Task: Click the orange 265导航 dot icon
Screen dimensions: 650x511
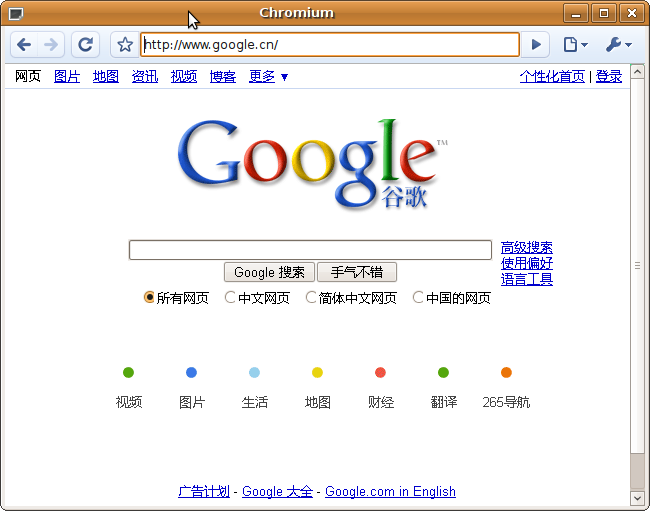Action: 506,373
